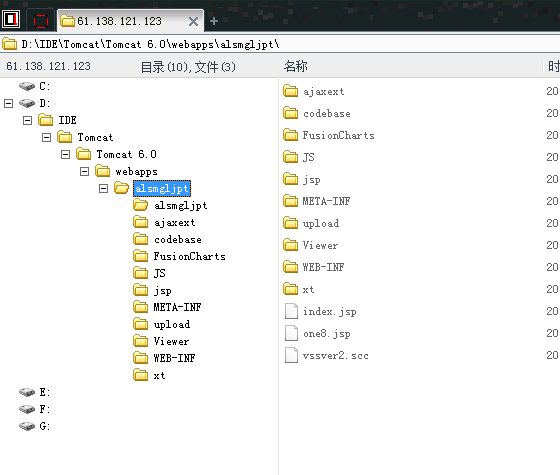Click Viewer folder icon in tree

[141, 341]
